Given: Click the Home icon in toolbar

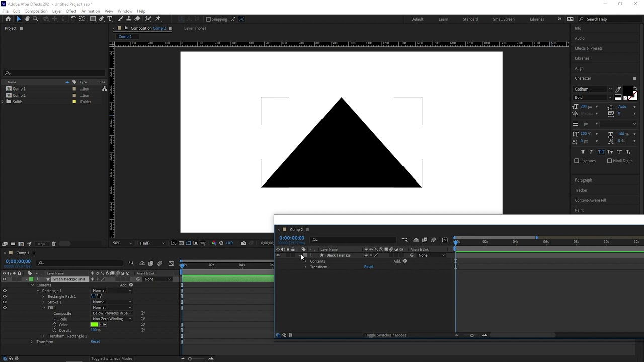Looking at the screenshot, I should pyautogui.click(x=8, y=19).
